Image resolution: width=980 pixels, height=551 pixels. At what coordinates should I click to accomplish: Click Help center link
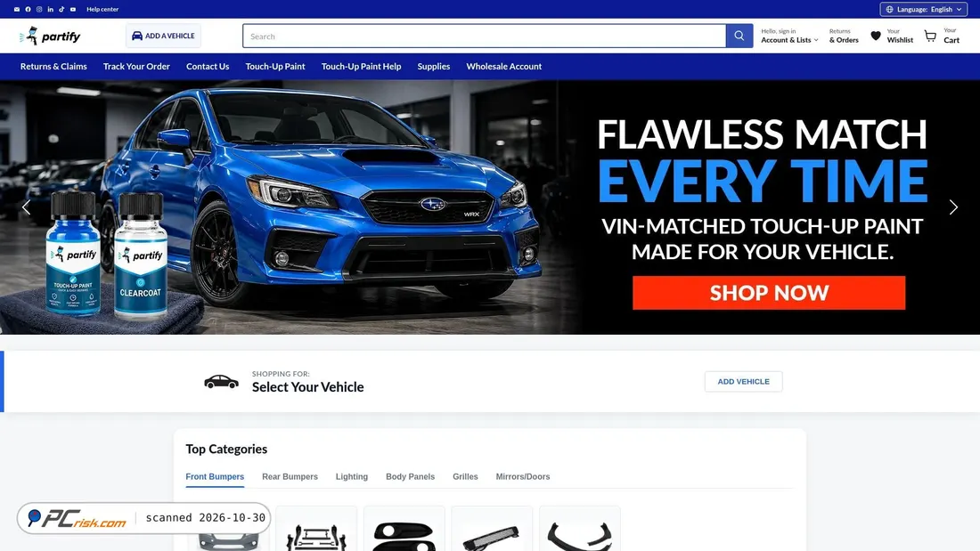click(102, 10)
